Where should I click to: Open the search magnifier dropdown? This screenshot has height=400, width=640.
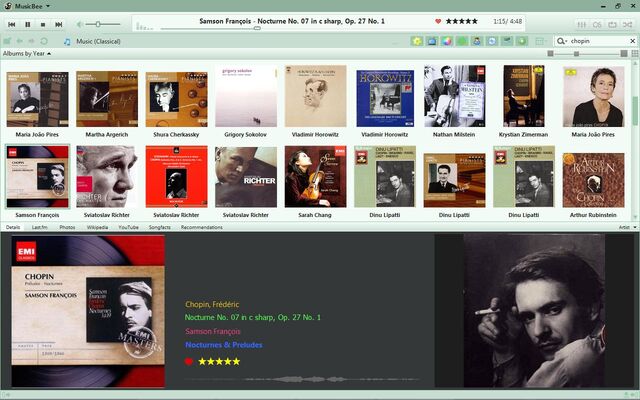click(562, 41)
